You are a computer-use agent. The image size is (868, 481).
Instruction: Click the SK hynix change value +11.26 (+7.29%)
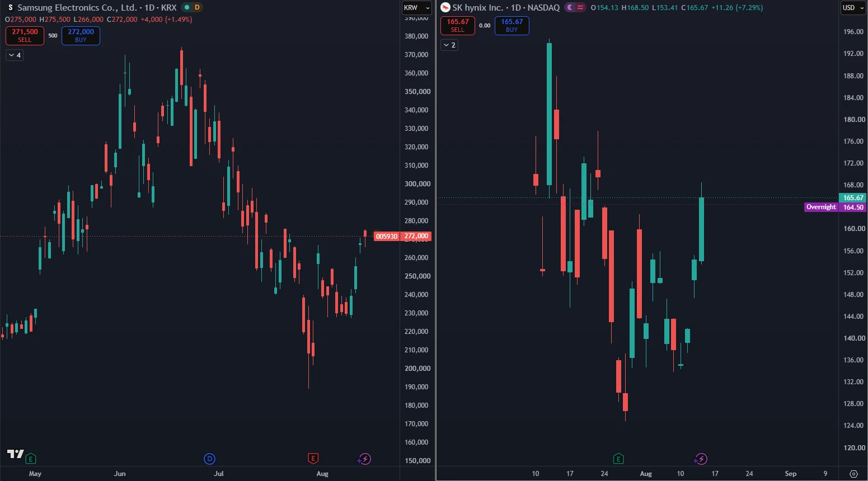737,8
